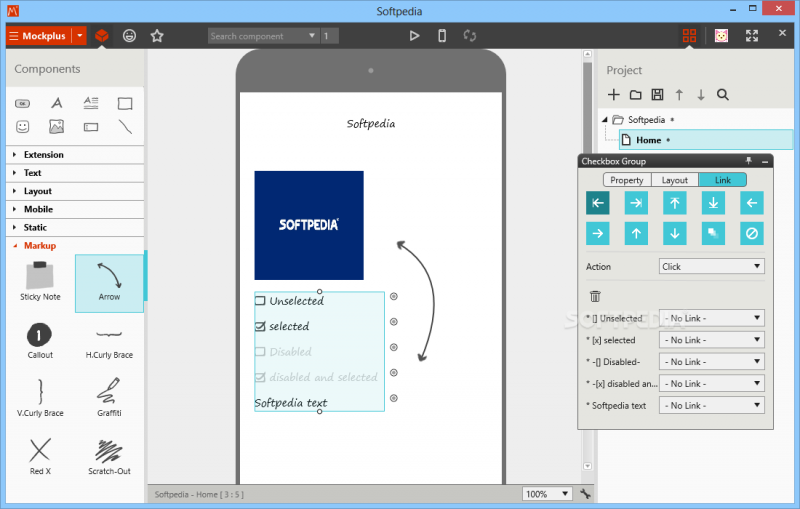Expand the Static components section
The width and height of the screenshot is (800, 509).
click(75, 227)
